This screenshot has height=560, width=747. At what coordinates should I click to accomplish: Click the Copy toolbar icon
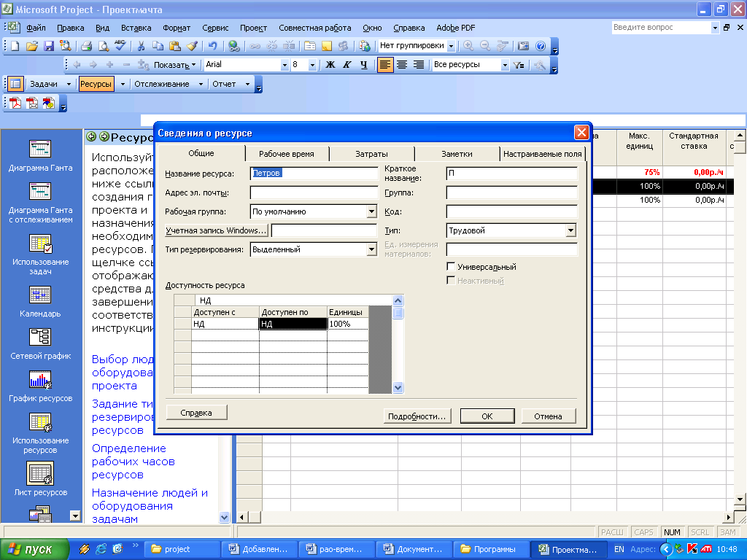[158, 46]
